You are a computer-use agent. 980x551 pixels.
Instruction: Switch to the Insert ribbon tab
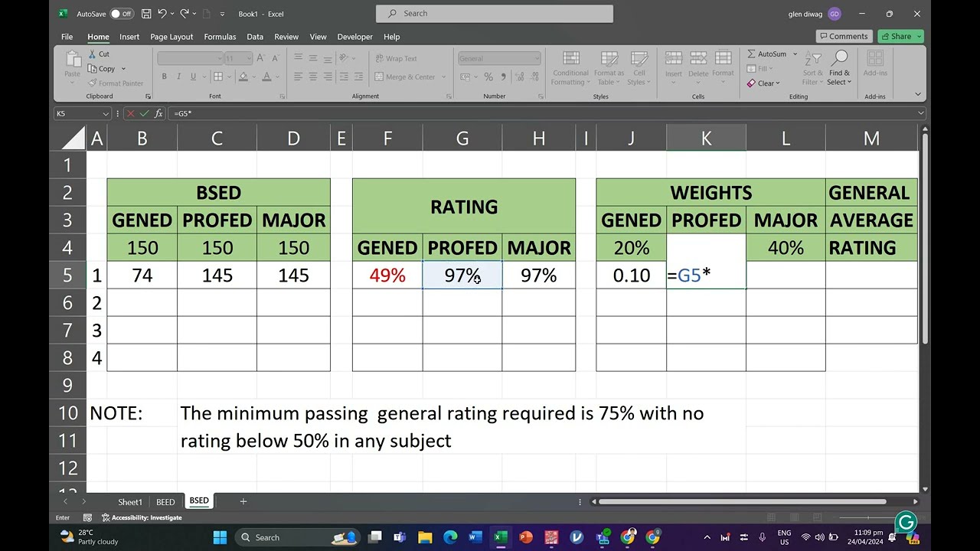click(x=129, y=37)
